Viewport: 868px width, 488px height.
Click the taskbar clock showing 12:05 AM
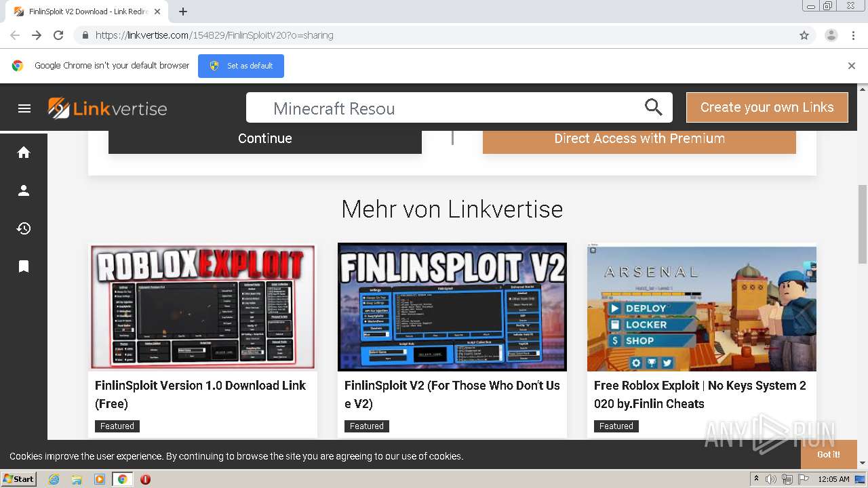click(833, 479)
